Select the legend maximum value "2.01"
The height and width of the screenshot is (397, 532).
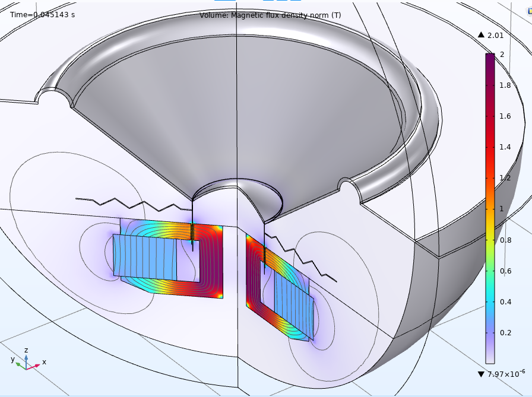[495, 35]
